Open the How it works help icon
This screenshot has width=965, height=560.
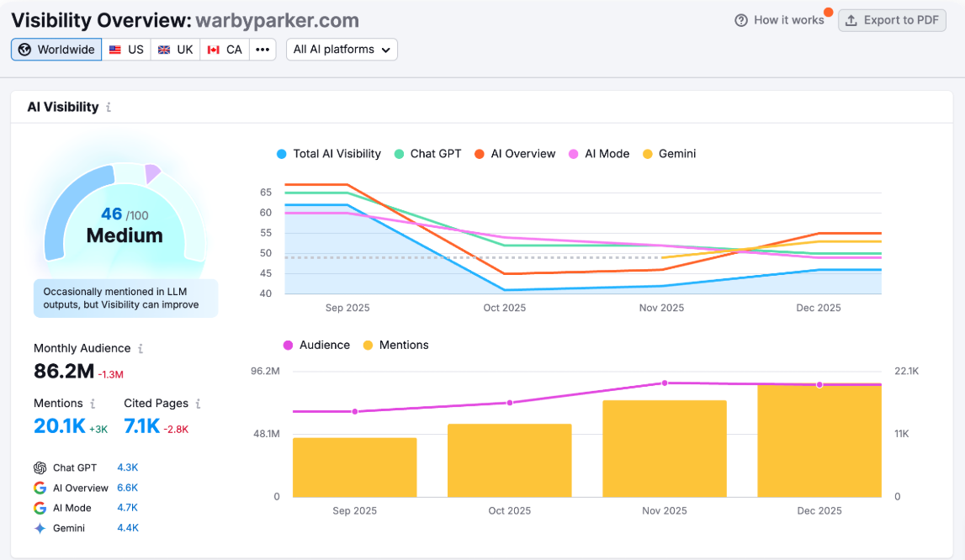pyautogui.click(x=742, y=19)
